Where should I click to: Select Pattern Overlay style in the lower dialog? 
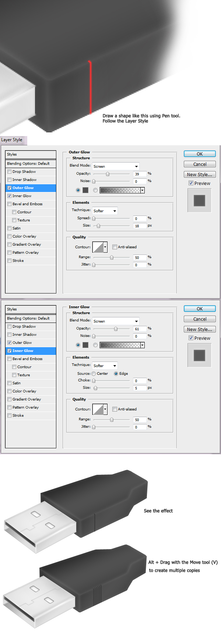[x=31, y=408]
